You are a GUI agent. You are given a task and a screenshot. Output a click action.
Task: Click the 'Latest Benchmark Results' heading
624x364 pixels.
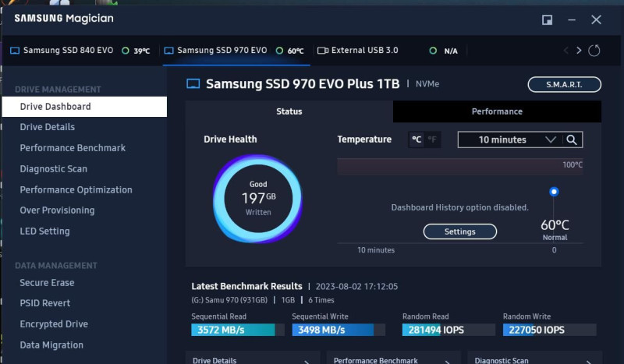click(246, 286)
